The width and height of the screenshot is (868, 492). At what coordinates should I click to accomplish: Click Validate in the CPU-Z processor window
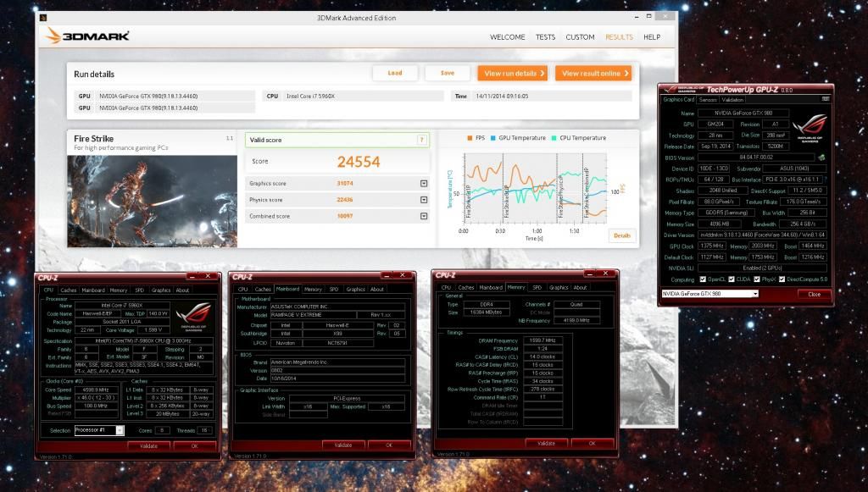[148, 446]
